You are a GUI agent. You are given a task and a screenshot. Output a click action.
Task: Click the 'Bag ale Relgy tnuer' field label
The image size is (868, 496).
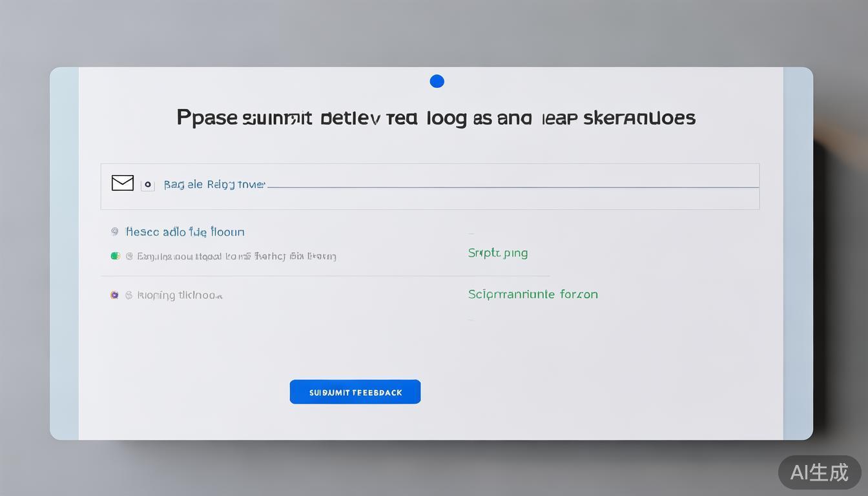[214, 185]
